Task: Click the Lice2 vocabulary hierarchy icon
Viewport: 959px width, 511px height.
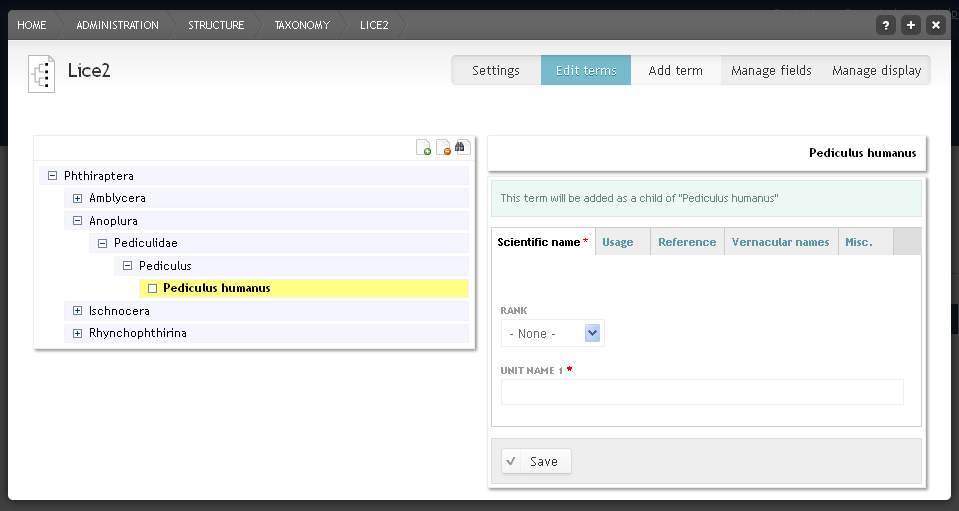Action: coord(42,73)
